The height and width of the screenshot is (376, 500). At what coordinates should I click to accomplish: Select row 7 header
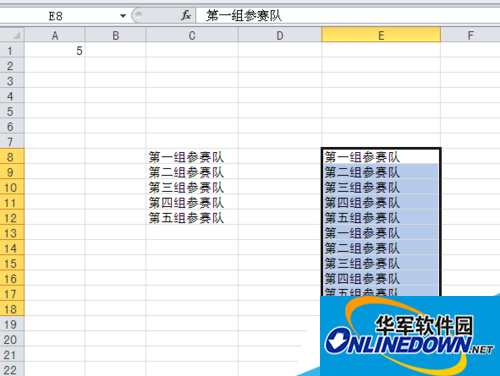[12, 141]
